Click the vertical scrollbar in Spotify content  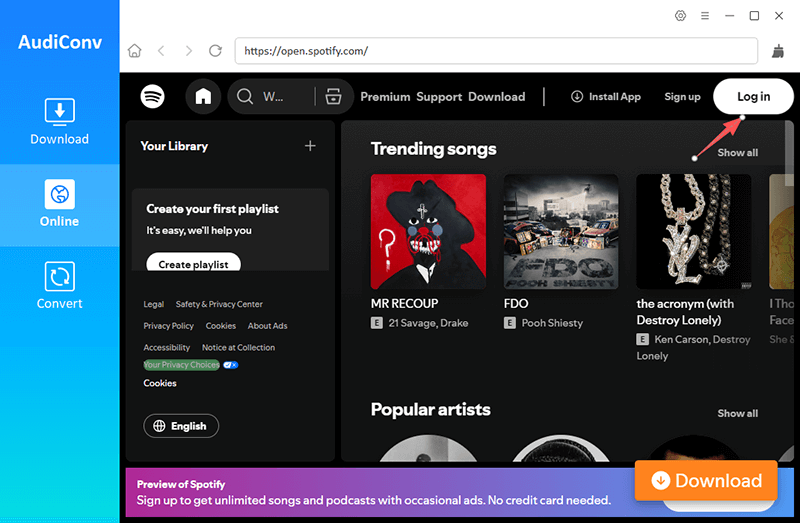pyautogui.click(x=789, y=153)
